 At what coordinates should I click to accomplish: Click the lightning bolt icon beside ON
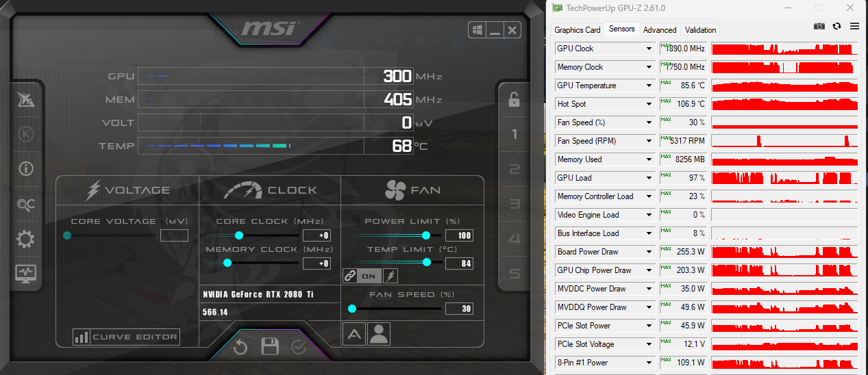click(390, 276)
